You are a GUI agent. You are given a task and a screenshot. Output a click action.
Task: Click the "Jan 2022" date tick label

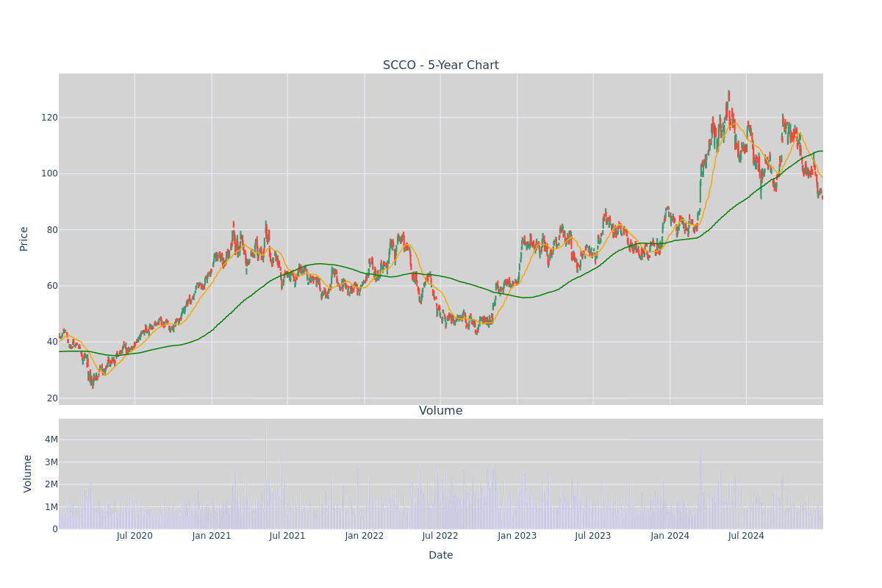click(x=365, y=536)
